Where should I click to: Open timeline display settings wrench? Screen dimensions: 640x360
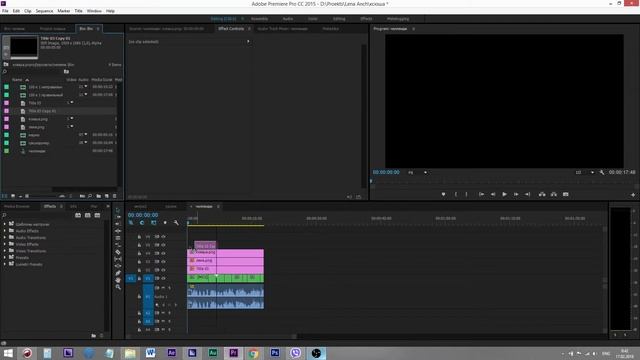pos(176,223)
